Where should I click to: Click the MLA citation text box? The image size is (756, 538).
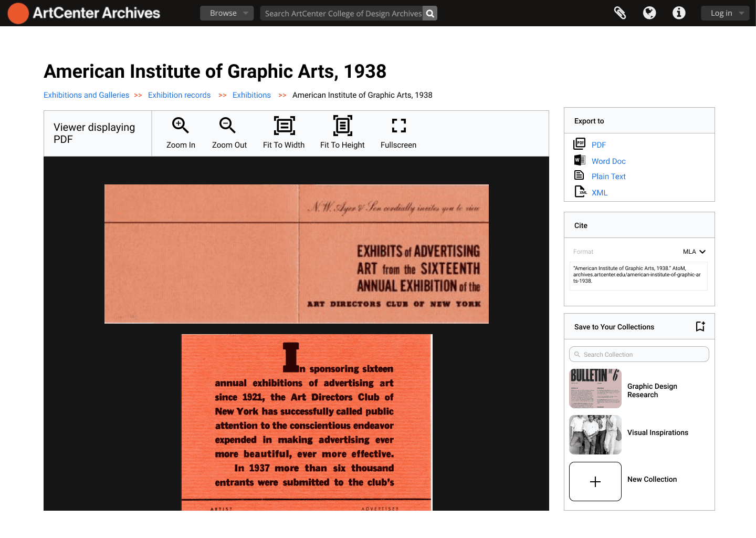click(x=638, y=276)
